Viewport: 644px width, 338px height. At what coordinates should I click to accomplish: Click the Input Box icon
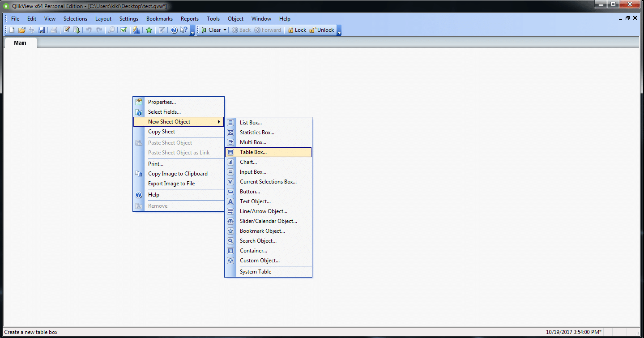click(230, 172)
